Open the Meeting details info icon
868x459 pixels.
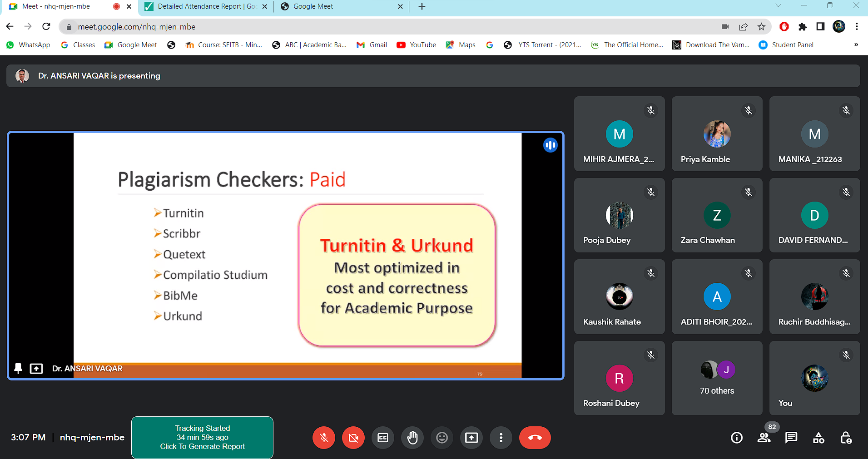[x=737, y=438]
